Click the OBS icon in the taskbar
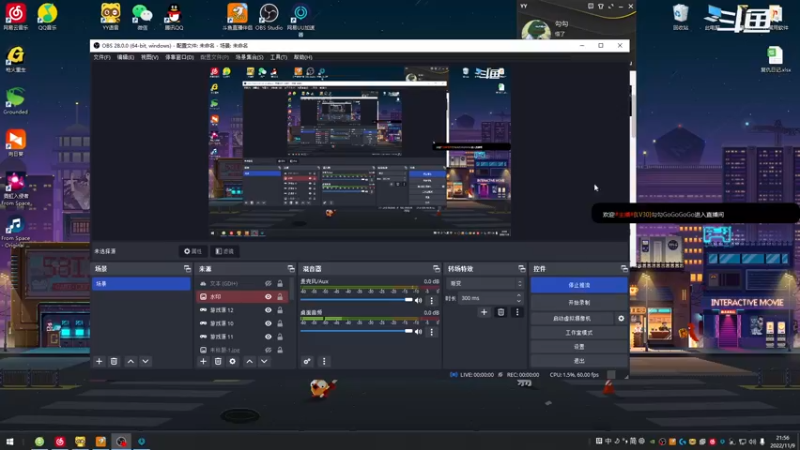The width and height of the screenshot is (800, 450). (x=121, y=442)
